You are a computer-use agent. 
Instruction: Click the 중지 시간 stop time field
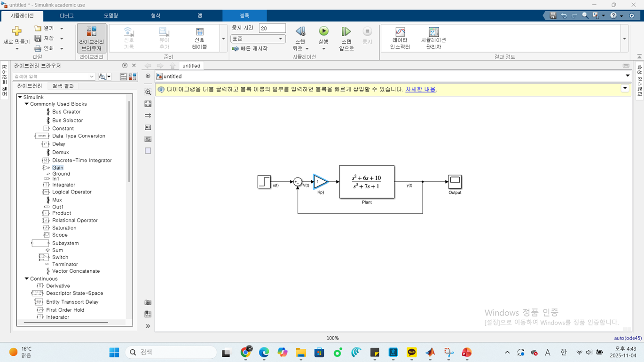coord(272,28)
